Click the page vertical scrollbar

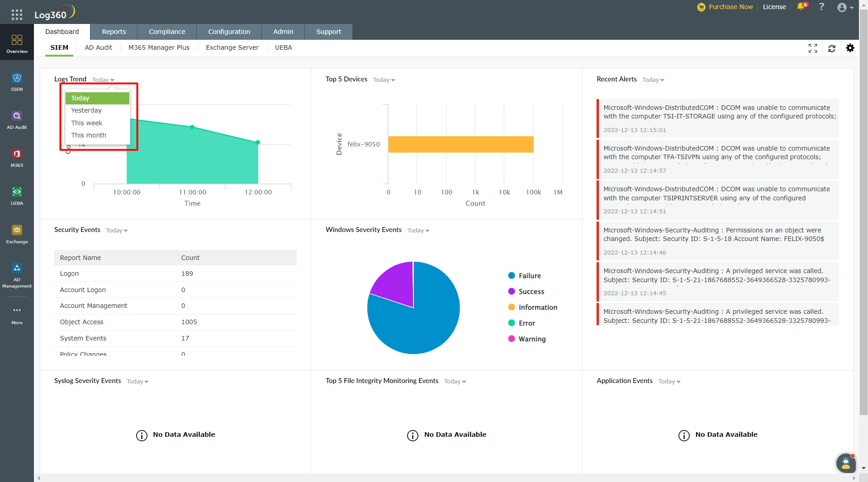coord(863,213)
